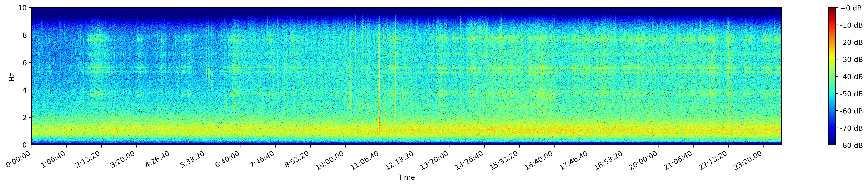Click the -30 dB colorbar label
The width and height of the screenshot is (868, 186).
(x=852, y=60)
